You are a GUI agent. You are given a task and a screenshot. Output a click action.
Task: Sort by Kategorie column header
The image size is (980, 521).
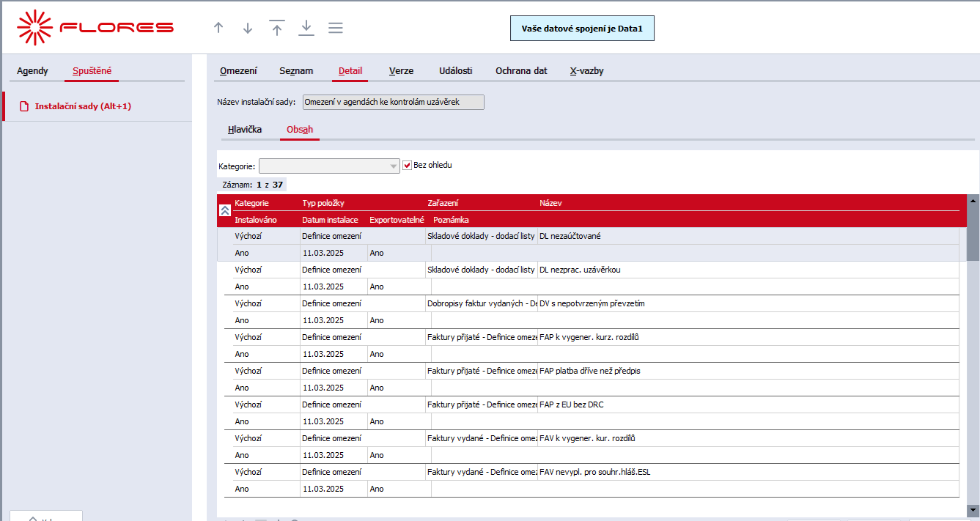click(251, 203)
